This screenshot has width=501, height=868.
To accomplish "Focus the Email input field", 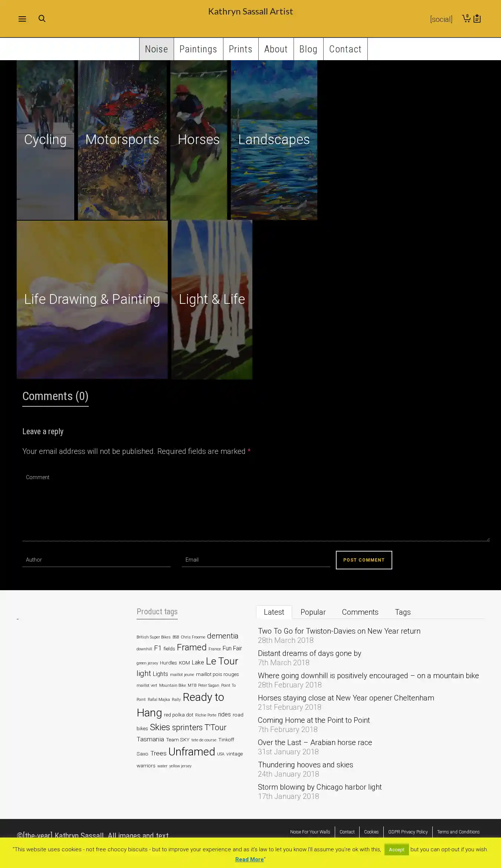I will [x=256, y=560].
